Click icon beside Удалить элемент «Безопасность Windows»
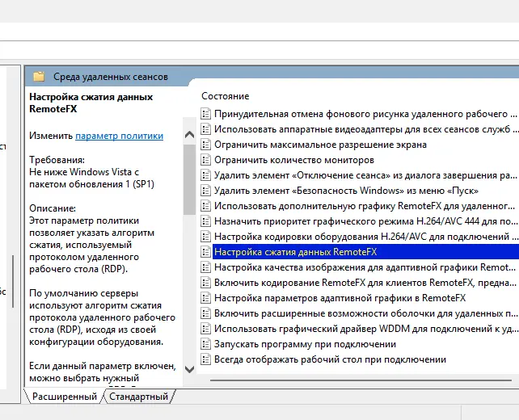 (x=205, y=191)
